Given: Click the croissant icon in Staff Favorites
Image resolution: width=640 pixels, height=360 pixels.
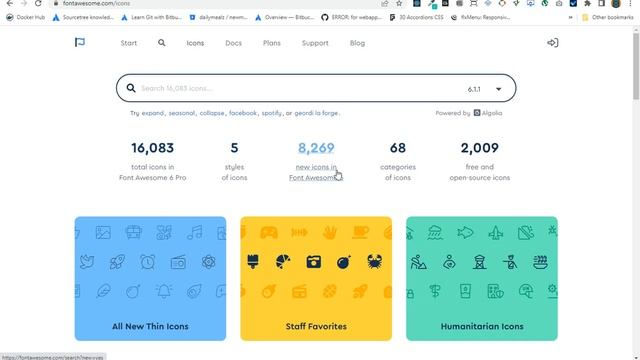Looking at the screenshot, I should pos(283,262).
